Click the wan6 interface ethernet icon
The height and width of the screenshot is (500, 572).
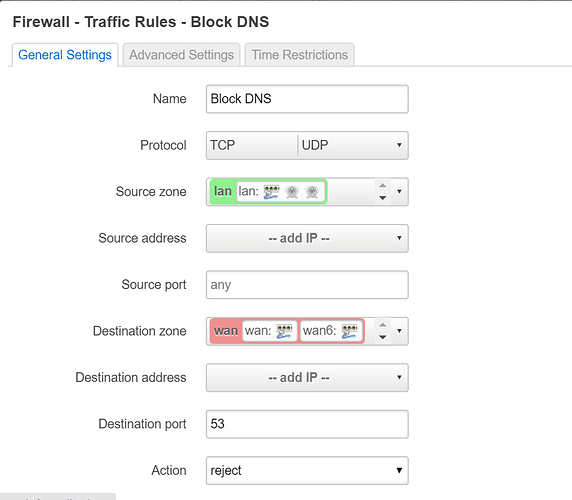[x=349, y=331]
